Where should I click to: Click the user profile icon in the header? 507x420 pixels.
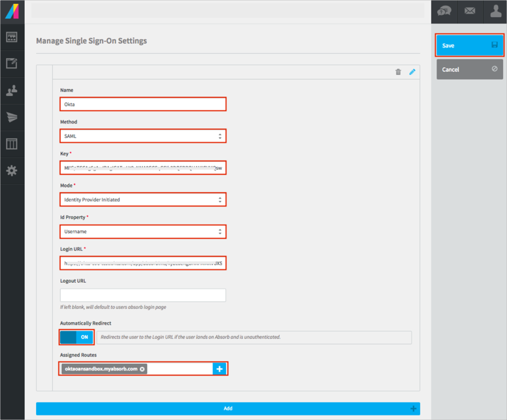point(495,11)
